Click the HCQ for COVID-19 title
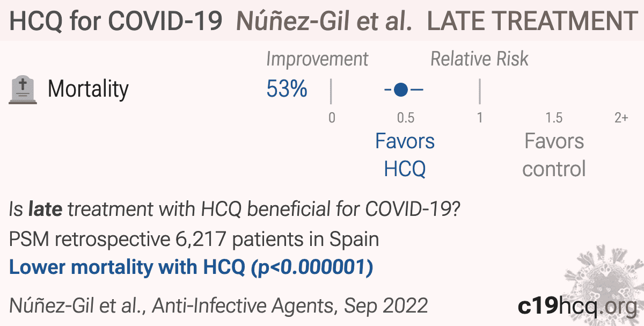 [116, 21]
